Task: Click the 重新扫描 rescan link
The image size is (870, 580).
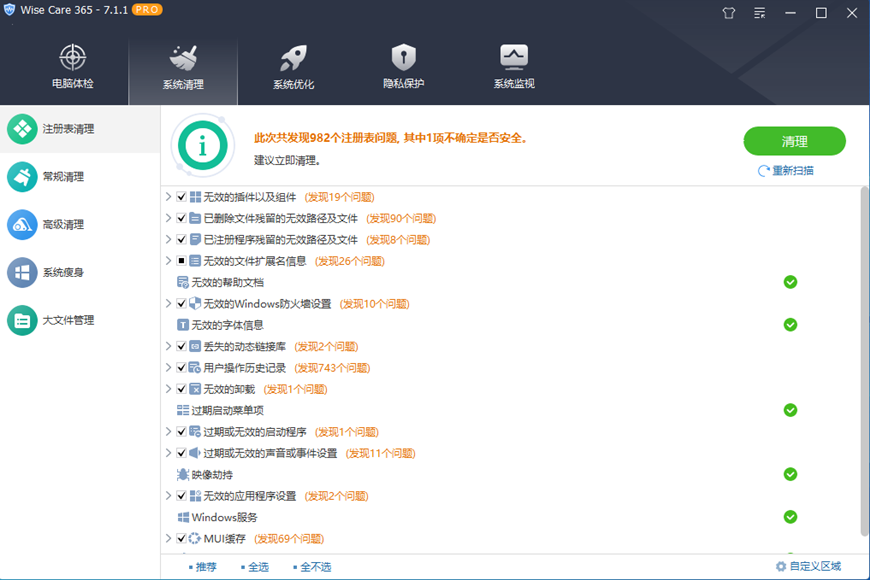Action: coord(786,170)
